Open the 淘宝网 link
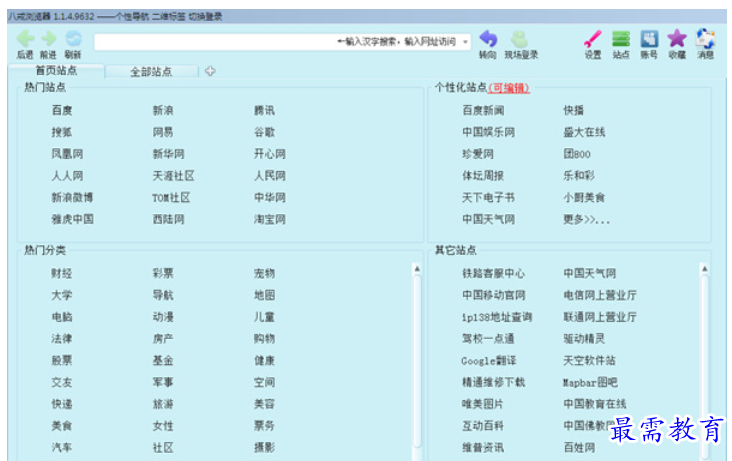Image resolution: width=732 pixels, height=461 pixels. [270, 220]
